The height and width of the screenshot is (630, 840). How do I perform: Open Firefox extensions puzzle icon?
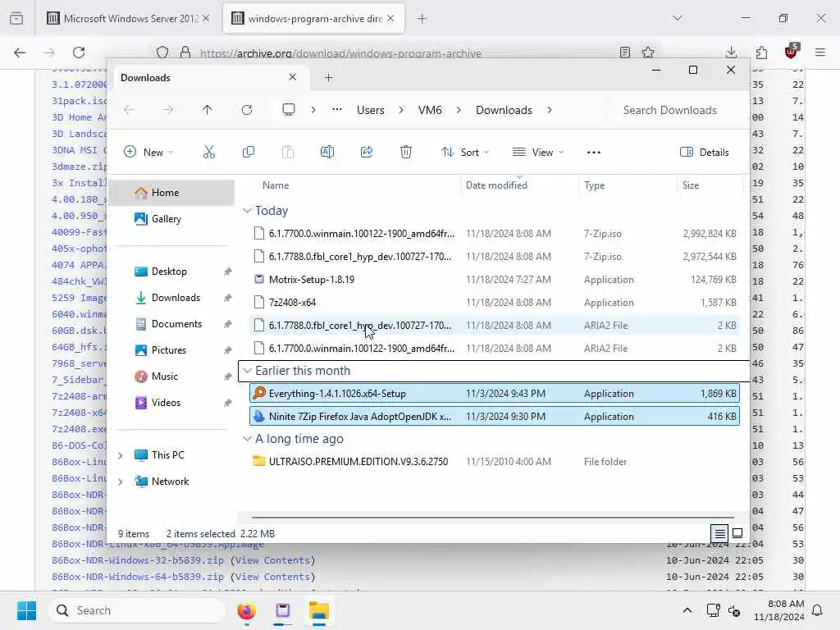761,52
